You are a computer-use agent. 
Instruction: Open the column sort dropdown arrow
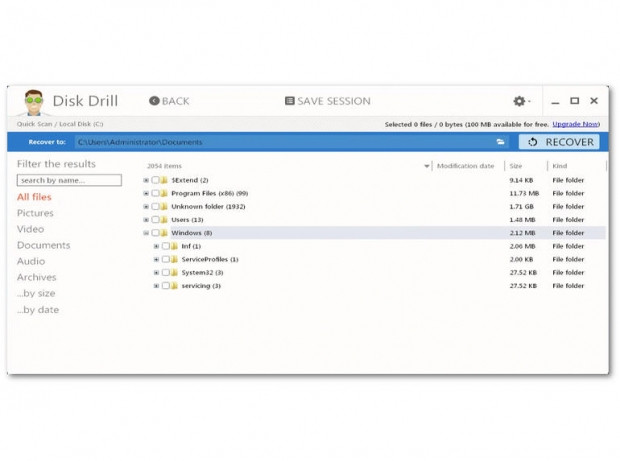[x=427, y=166]
